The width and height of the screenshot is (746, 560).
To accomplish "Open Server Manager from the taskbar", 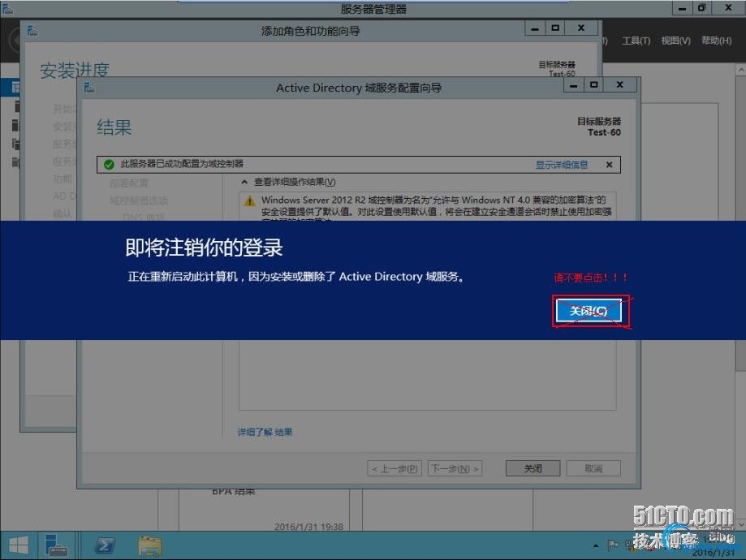I will click(56, 545).
